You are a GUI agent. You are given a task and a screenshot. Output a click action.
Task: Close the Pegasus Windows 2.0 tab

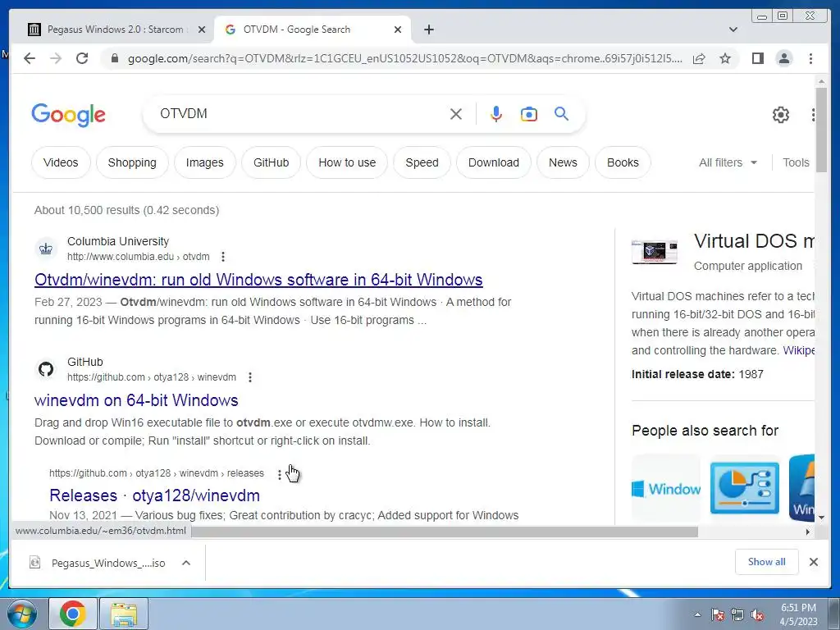coord(202,30)
